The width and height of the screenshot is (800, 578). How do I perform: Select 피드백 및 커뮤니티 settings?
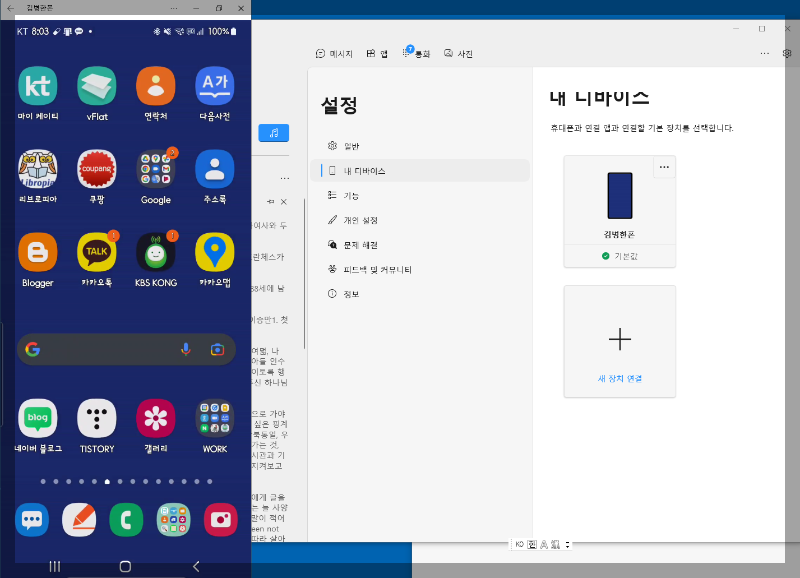[x=420, y=269]
